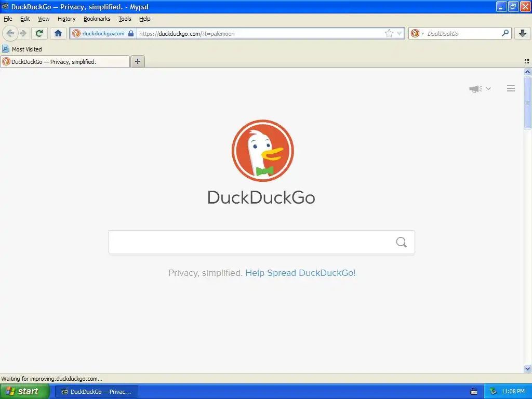Open the Tools menu
This screenshot has height=399, width=532.
pos(125,19)
